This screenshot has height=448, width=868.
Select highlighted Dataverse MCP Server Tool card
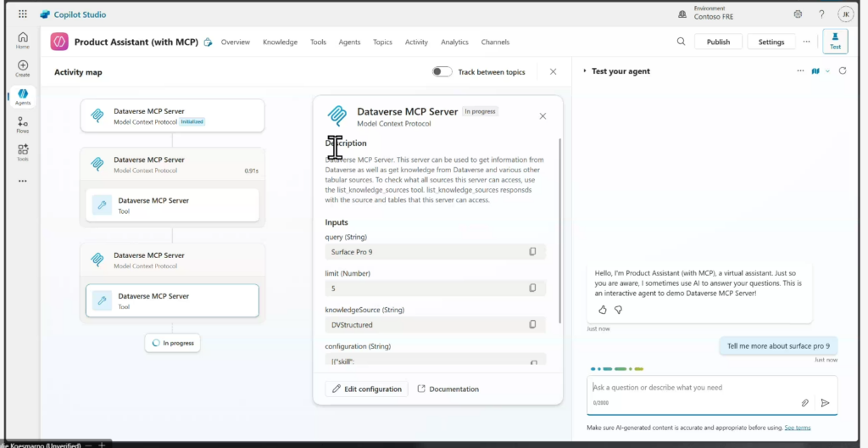pyautogui.click(x=172, y=300)
